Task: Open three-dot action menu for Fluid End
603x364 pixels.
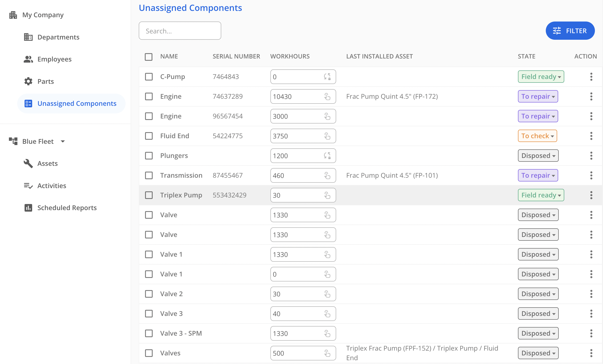Action: [591, 136]
